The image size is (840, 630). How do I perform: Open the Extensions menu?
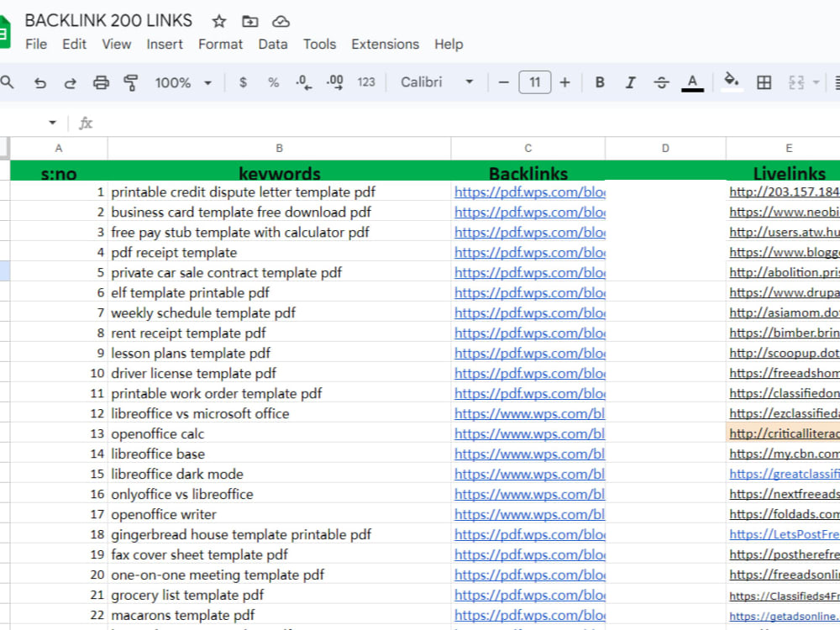pyautogui.click(x=386, y=45)
